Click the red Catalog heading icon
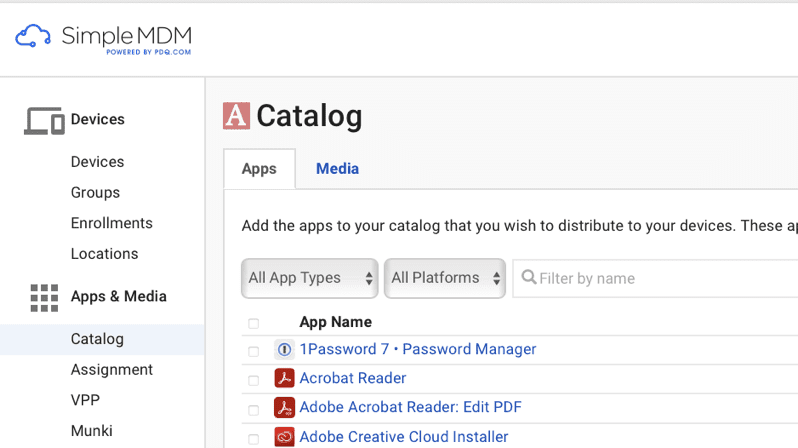This screenshot has width=798, height=448. pos(236,116)
